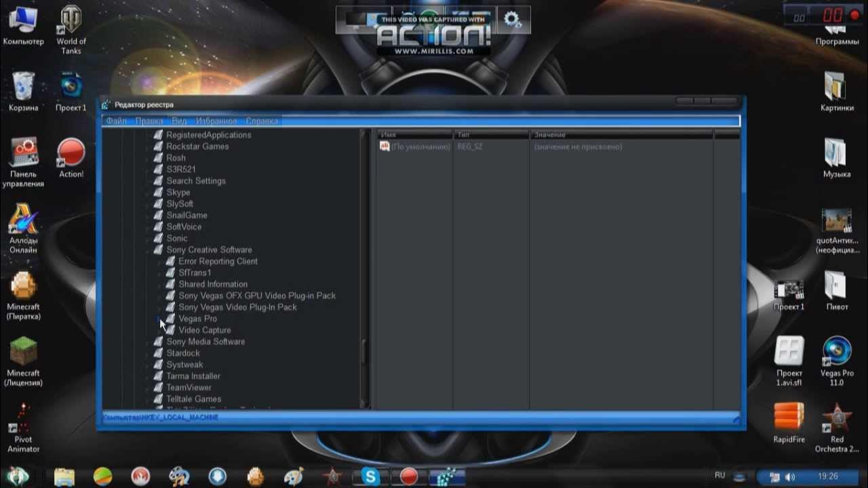Expand the Sony Media Software key
Image resolution: width=868 pixels, height=488 pixels.
pyautogui.click(x=148, y=342)
